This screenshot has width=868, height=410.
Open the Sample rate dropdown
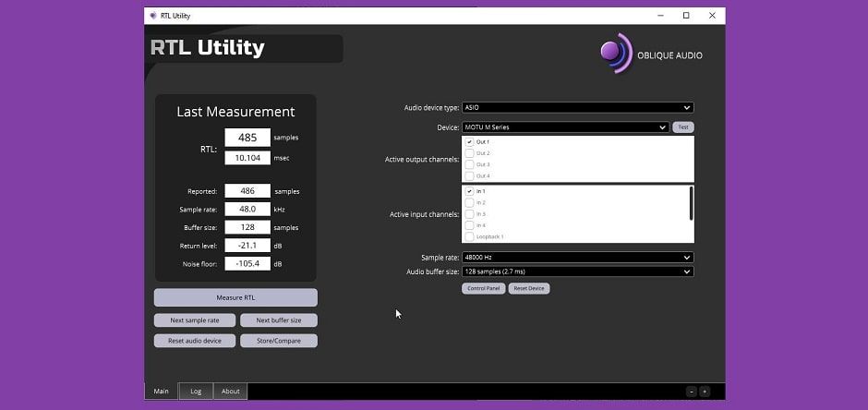577,258
